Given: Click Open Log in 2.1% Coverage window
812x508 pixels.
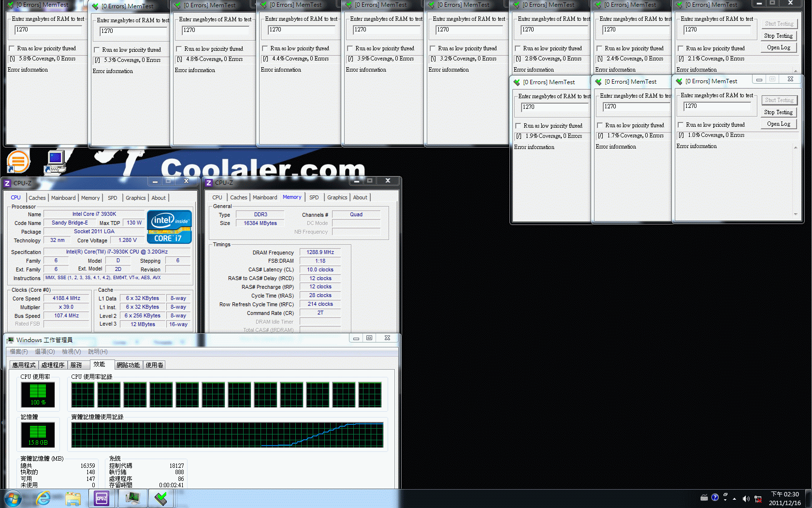Looking at the screenshot, I should click(x=779, y=47).
